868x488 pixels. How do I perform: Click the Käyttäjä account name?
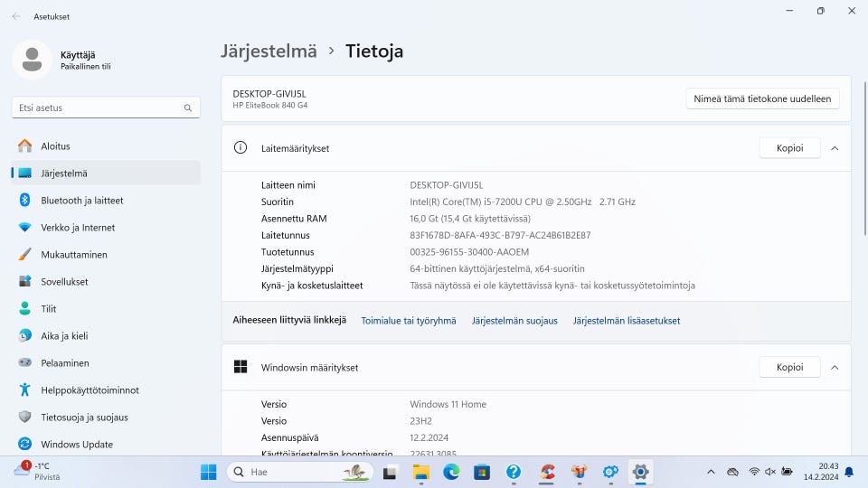pyautogui.click(x=78, y=55)
